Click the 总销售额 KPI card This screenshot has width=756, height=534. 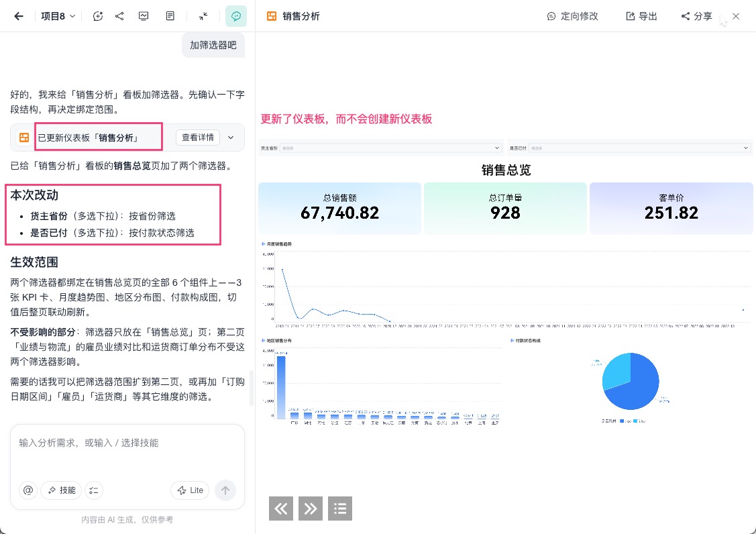pyautogui.click(x=340, y=209)
